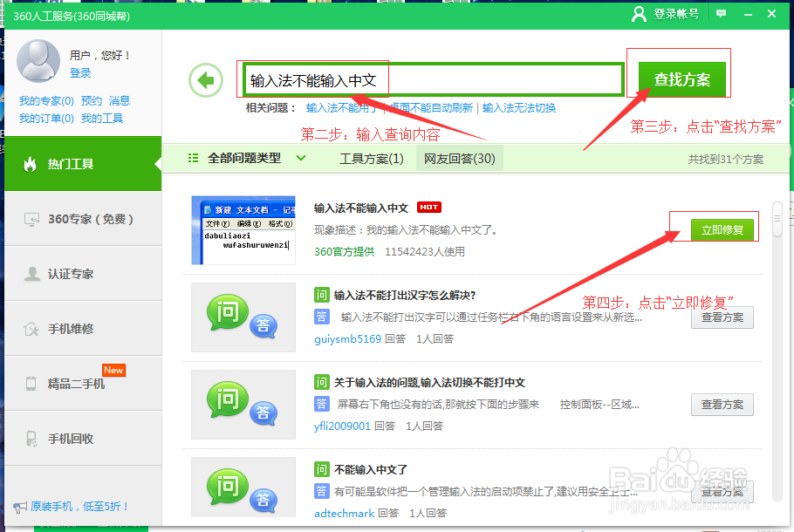Click the HOT badge next to first result
The height and width of the screenshot is (532, 794).
pos(429,207)
